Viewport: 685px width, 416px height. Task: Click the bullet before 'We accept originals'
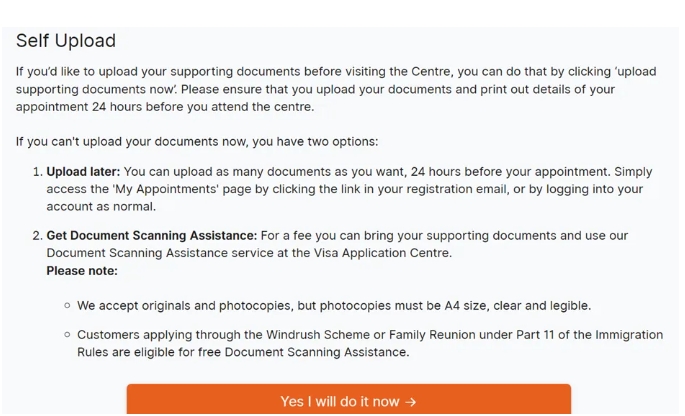pos(67,305)
